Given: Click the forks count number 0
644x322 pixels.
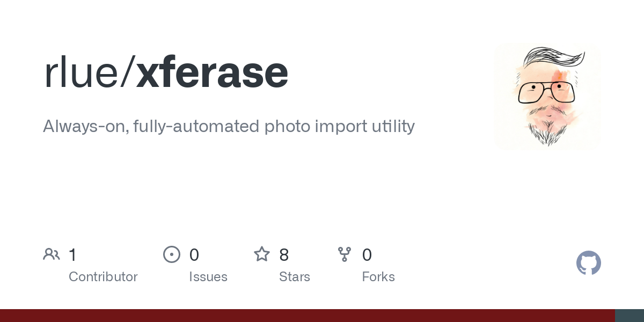Looking at the screenshot, I should [367, 255].
